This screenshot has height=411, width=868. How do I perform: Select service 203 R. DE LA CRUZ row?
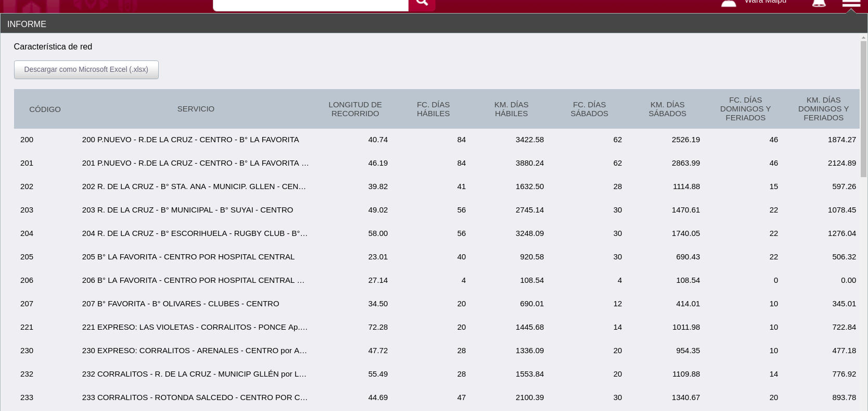187,210
